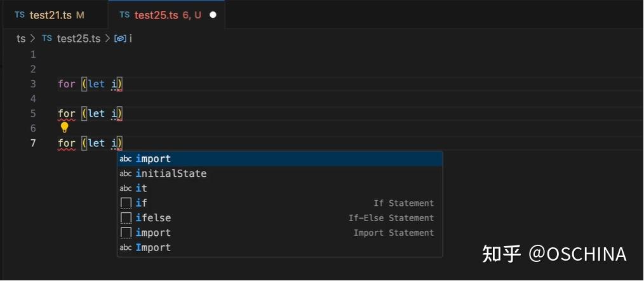Open the 'ts' folder breadcrumb

click(x=21, y=39)
